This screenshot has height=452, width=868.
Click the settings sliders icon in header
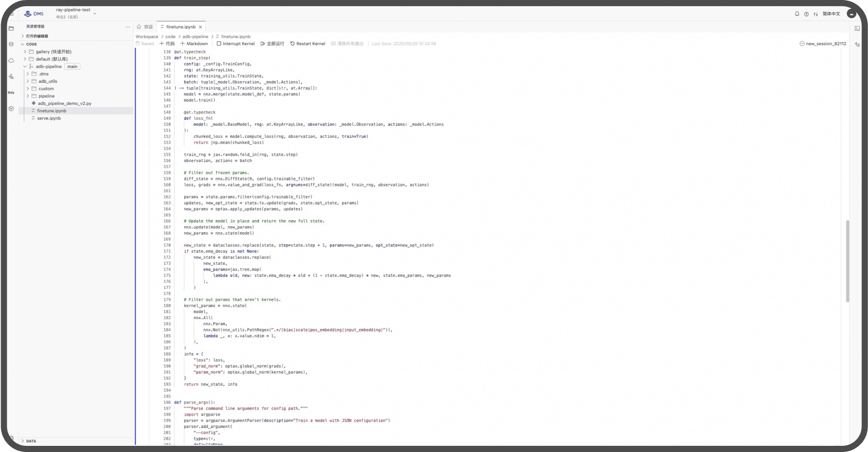click(x=815, y=14)
